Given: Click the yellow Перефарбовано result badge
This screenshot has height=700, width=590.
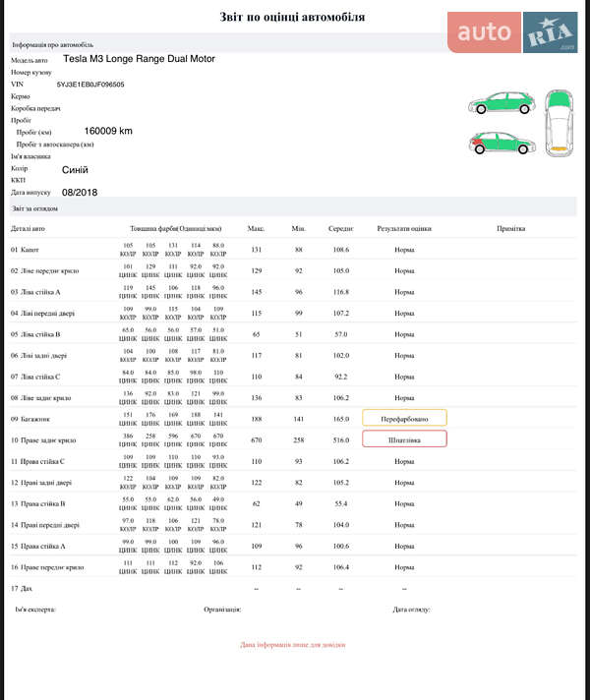Looking at the screenshot, I should pos(404,418).
